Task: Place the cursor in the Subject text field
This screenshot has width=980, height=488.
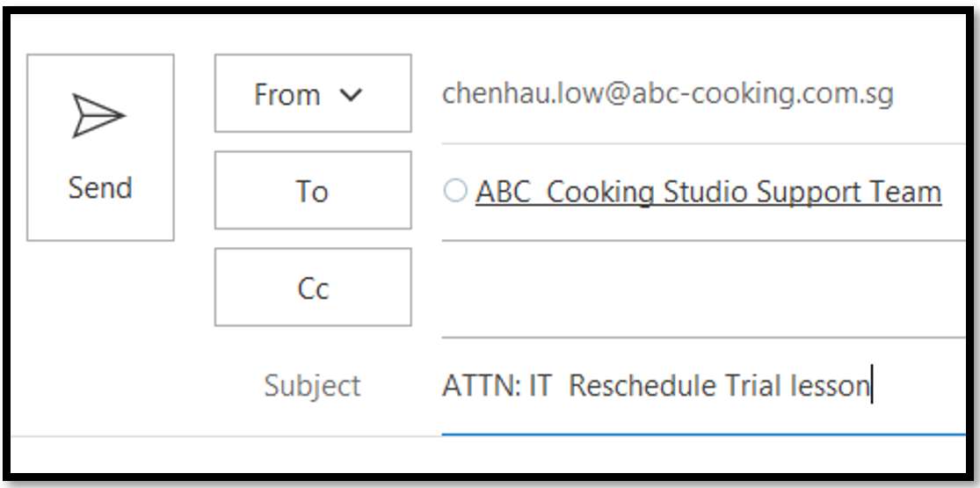Action: 703,386
